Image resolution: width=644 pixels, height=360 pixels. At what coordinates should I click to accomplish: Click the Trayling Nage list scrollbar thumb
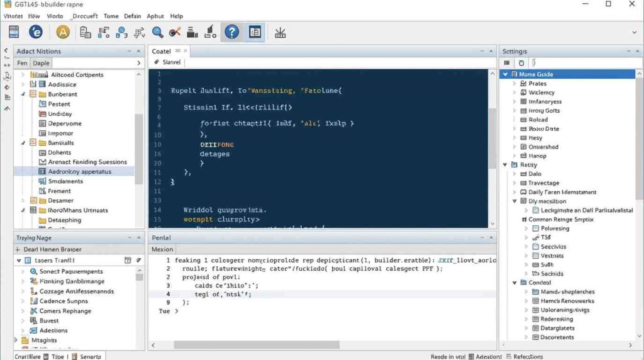pyautogui.click(x=140, y=277)
